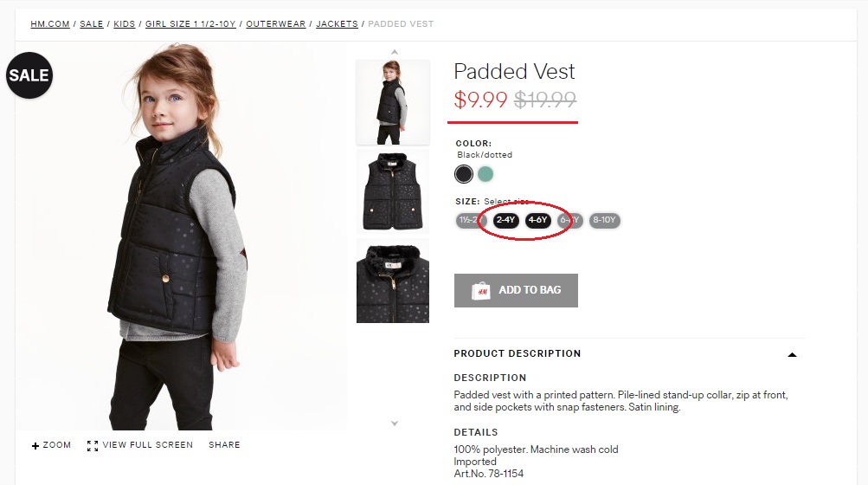The height and width of the screenshot is (485, 868).
Task: Choose size 1½-2Y option
Action: [x=471, y=220]
